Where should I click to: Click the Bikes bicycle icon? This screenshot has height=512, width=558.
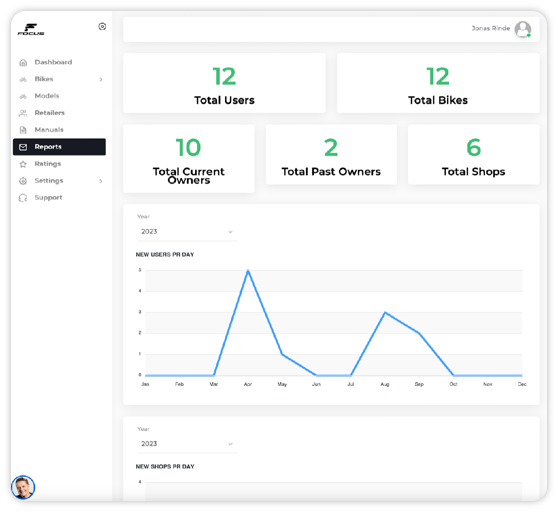coord(23,79)
